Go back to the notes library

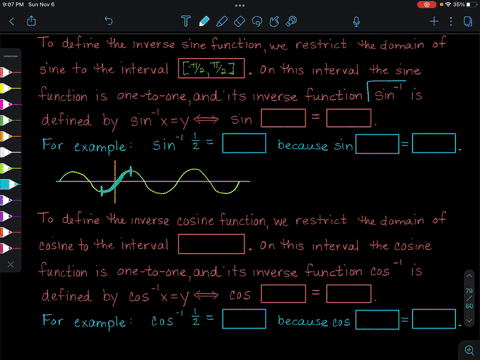(12, 22)
